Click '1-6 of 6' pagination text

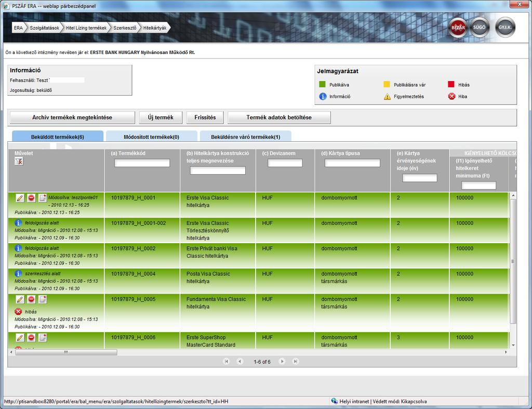pos(262,362)
